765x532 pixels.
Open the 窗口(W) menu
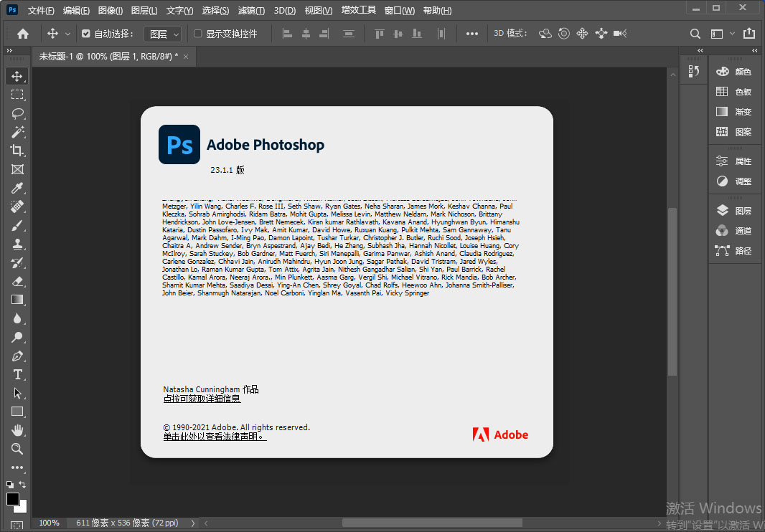[x=400, y=10]
